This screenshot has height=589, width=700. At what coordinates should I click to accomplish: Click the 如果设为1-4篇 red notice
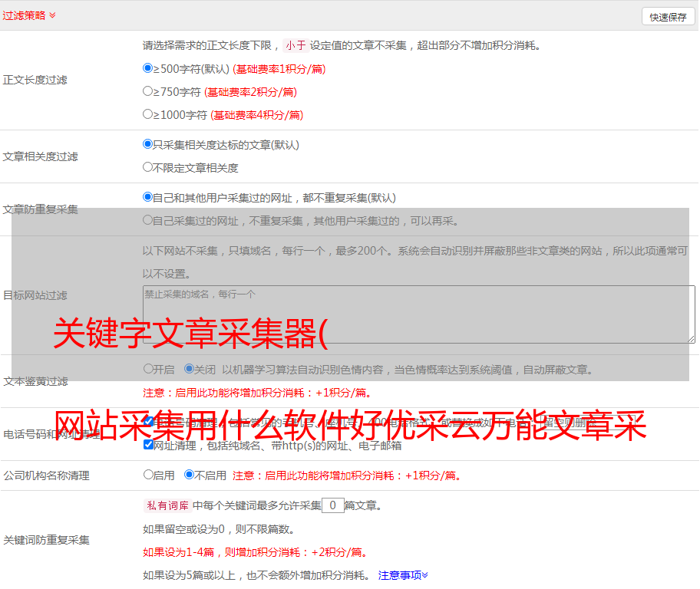click(256, 552)
